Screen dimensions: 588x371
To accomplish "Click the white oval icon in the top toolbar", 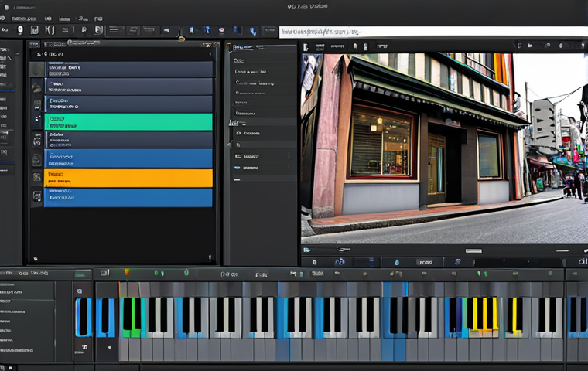I will pyautogui.click(x=20, y=30).
